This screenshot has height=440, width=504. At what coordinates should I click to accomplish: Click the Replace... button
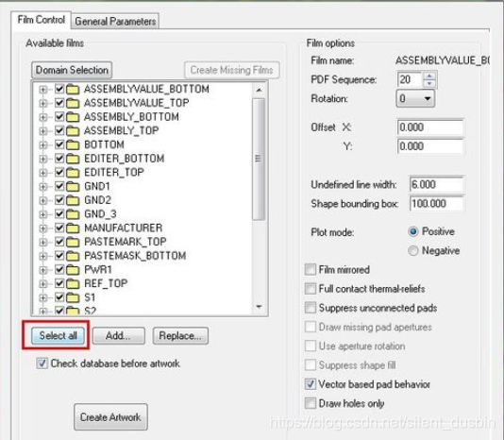click(180, 336)
